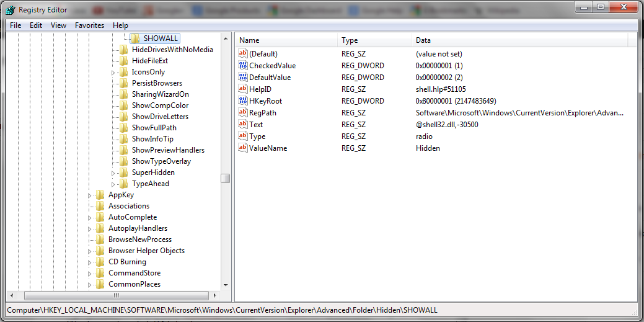Click the DWORD icon next to HKeyRoot
The image size is (644, 322).
[x=243, y=101]
